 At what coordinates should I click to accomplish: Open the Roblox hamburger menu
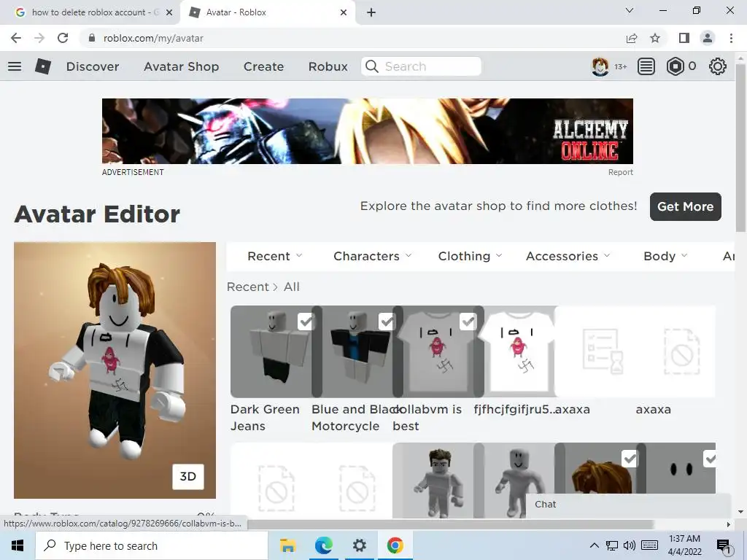15,66
